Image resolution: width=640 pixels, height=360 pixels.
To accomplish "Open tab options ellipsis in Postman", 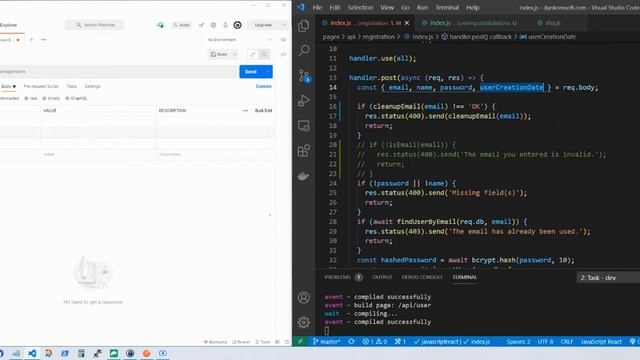I will pyautogui.click(x=44, y=40).
